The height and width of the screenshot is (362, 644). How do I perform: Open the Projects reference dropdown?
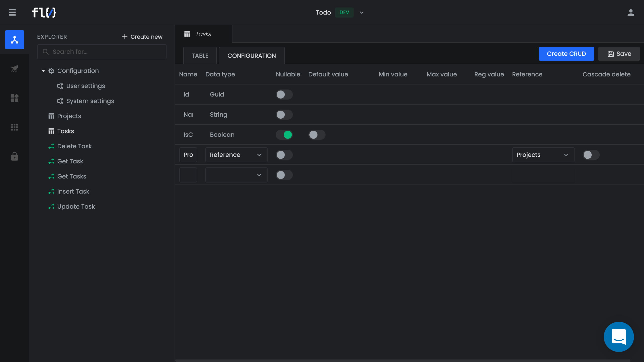click(x=543, y=155)
